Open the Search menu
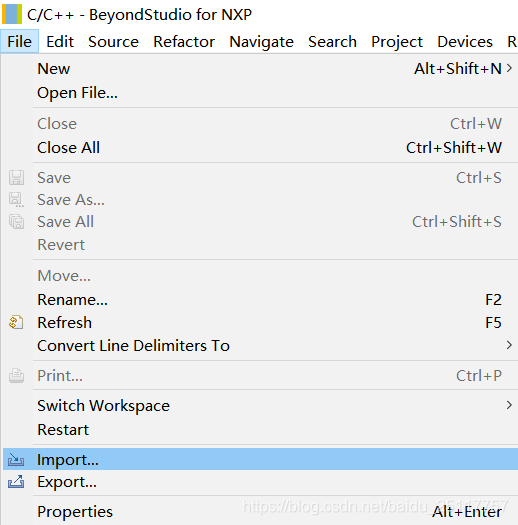The height and width of the screenshot is (525, 518). 332,42
